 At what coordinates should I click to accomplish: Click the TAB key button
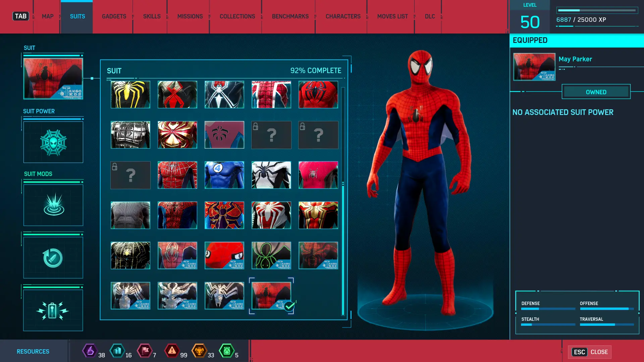(x=21, y=16)
